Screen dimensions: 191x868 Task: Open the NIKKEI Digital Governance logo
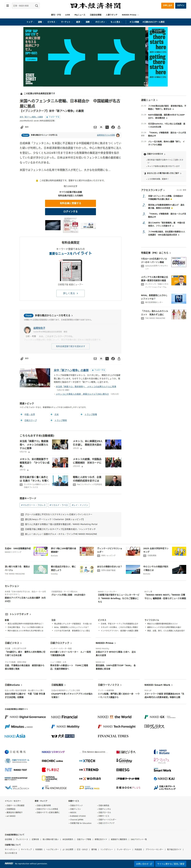(x=25, y=717)
